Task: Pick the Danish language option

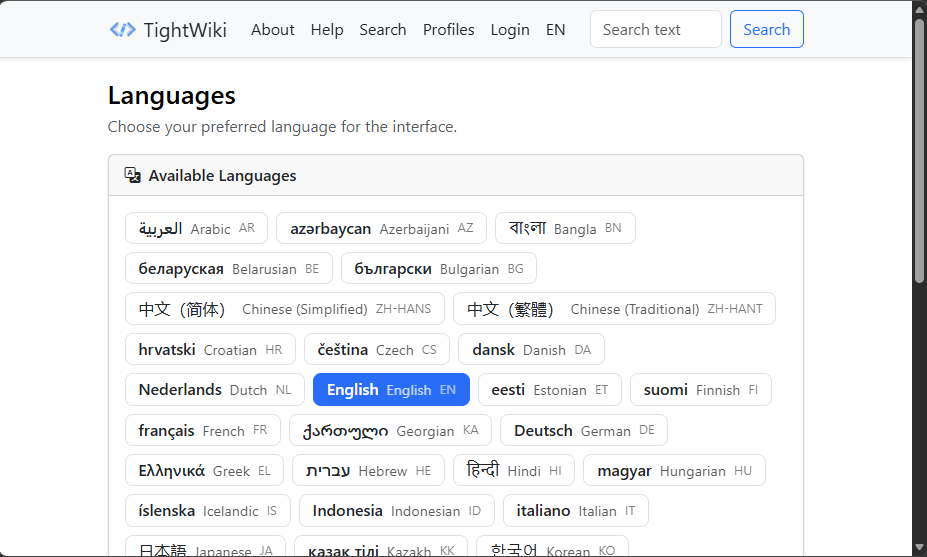Action: [x=531, y=349]
